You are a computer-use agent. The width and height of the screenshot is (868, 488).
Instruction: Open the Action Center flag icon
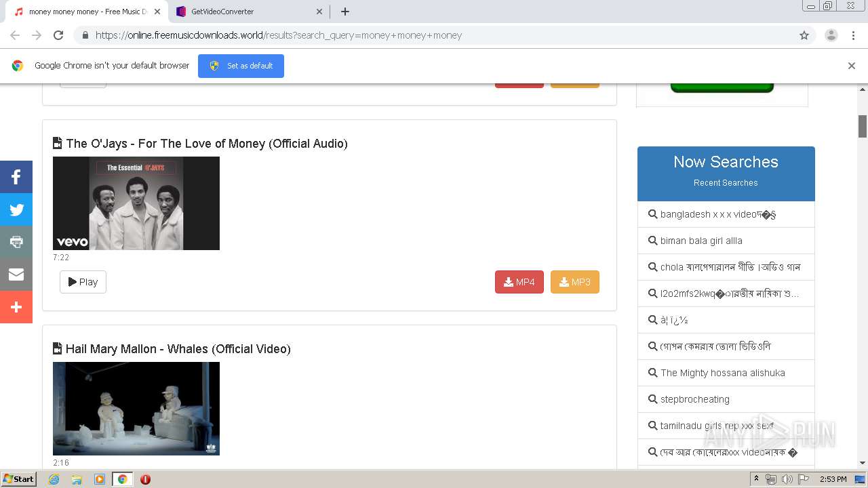point(804,479)
